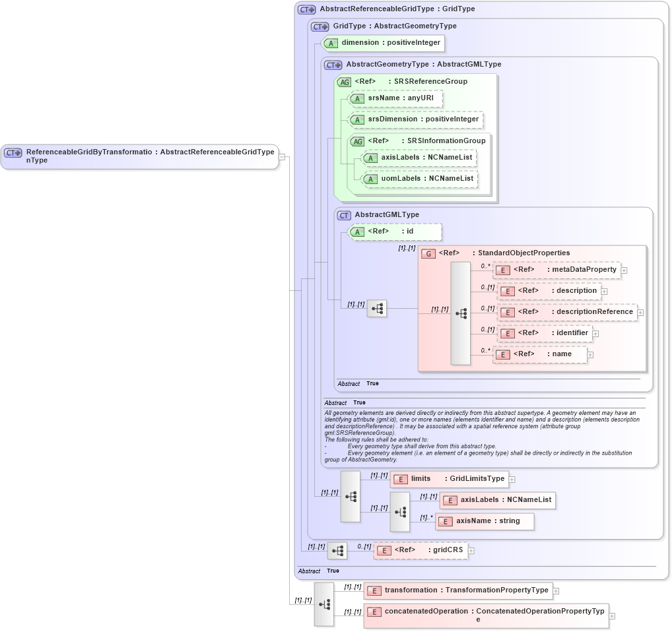Click the E icon of name element
This screenshot has width=672, height=632.
[503, 354]
